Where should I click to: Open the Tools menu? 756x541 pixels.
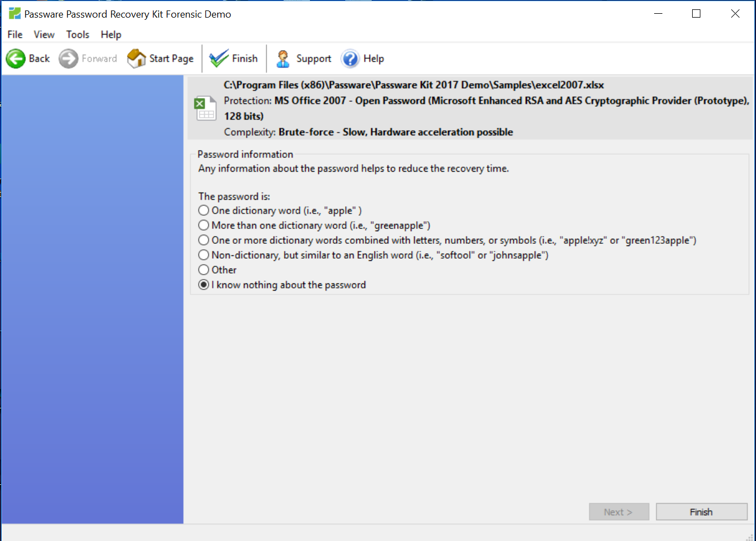click(77, 34)
